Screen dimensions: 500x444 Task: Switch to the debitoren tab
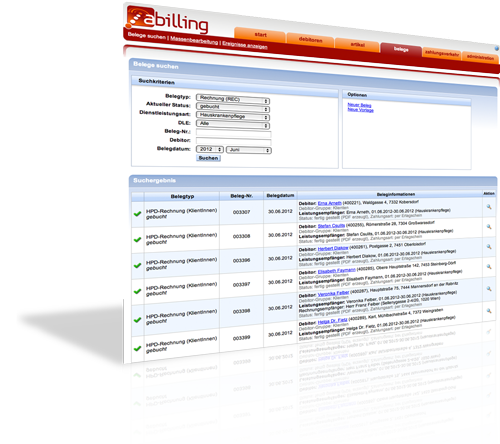pos(310,40)
